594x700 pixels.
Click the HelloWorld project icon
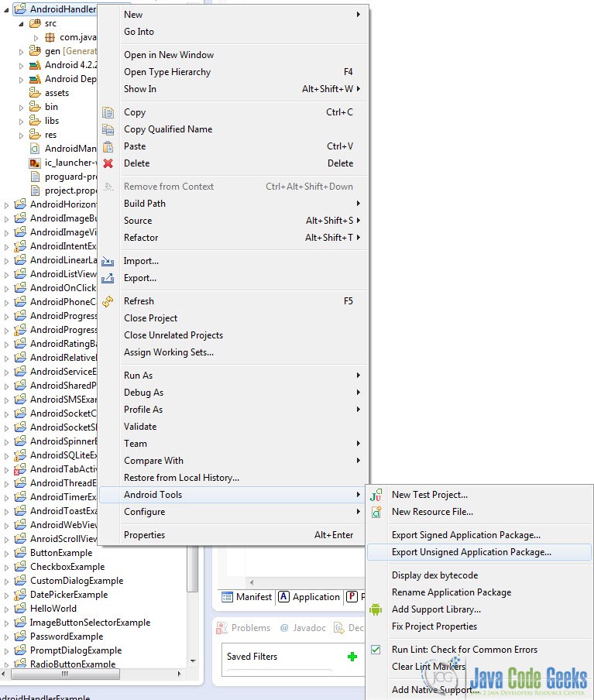point(20,609)
